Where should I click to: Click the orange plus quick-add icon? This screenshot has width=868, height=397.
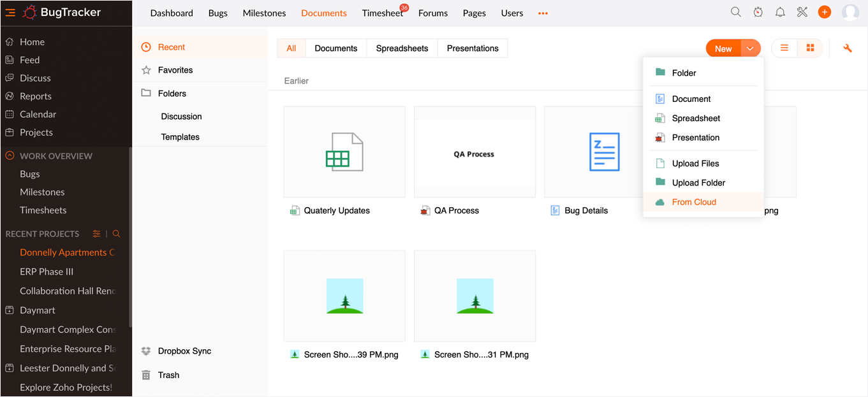coord(825,12)
